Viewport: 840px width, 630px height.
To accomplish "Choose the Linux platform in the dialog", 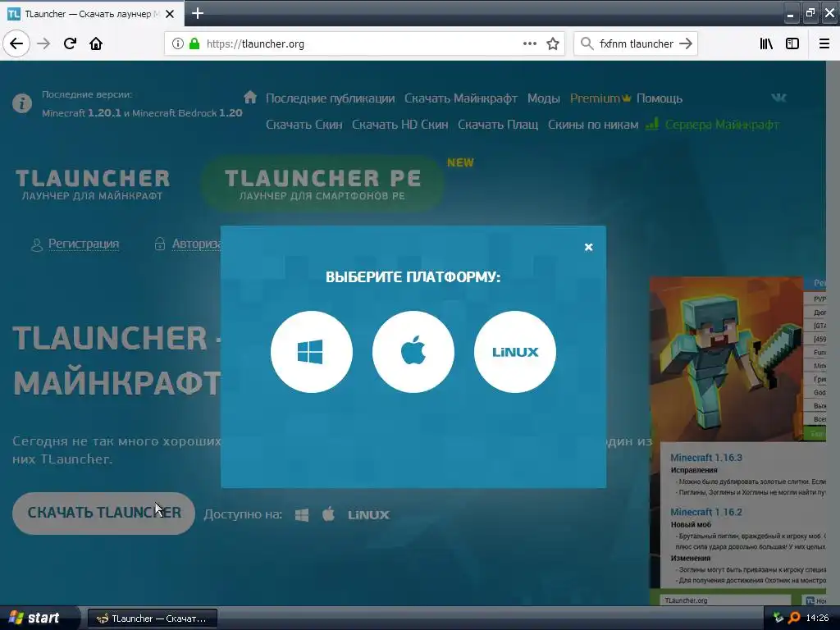I will click(515, 352).
